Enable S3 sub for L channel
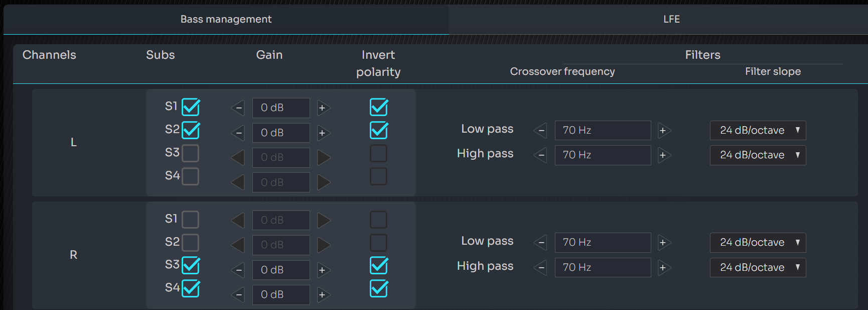 click(191, 153)
